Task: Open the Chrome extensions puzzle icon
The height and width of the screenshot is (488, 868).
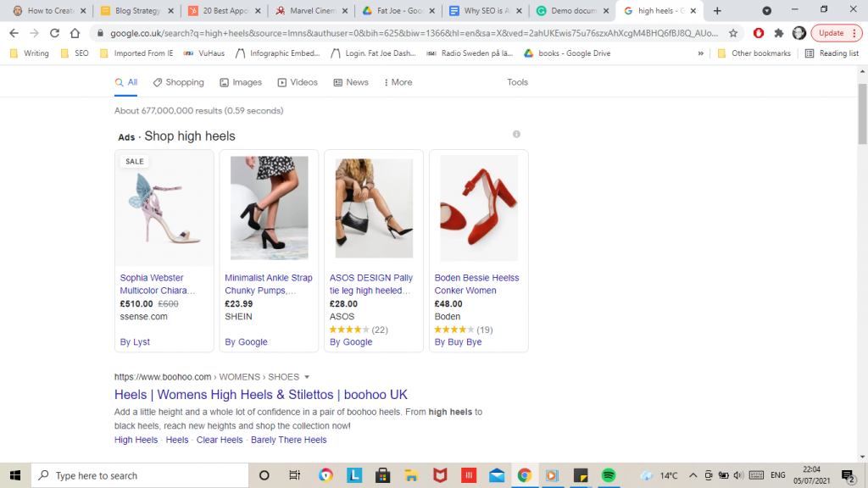Action: coord(777,32)
